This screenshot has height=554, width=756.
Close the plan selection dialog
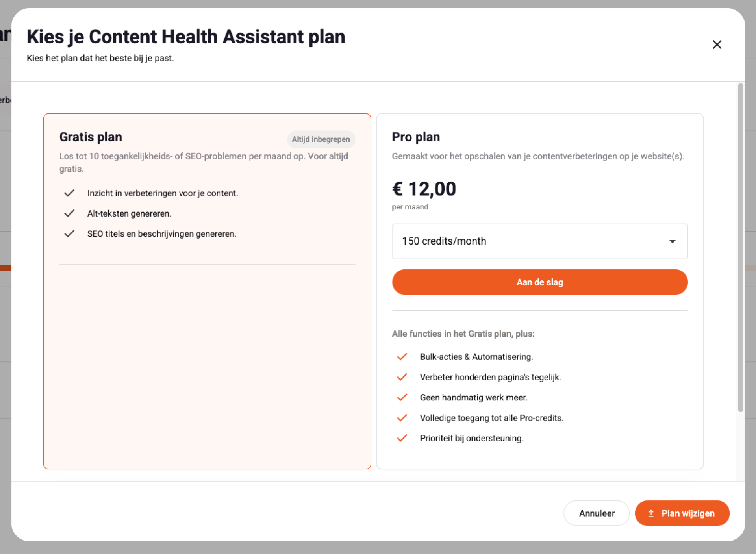coord(717,44)
